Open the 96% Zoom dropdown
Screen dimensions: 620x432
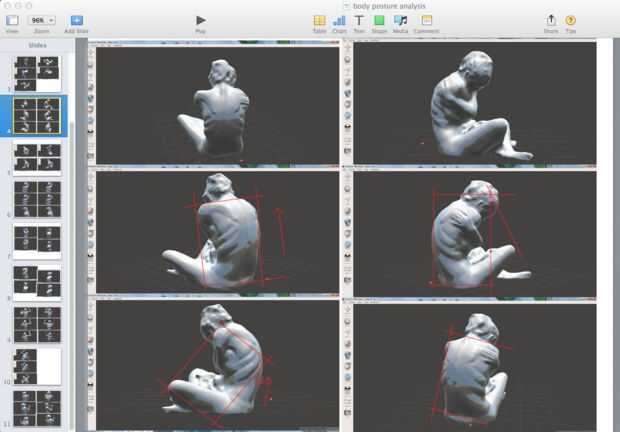click(x=42, y=20)
